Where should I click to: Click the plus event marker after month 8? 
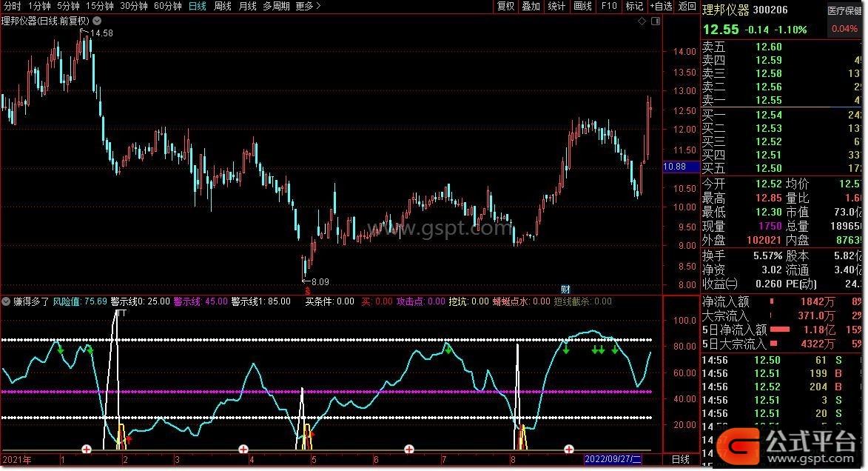[568, 449]
